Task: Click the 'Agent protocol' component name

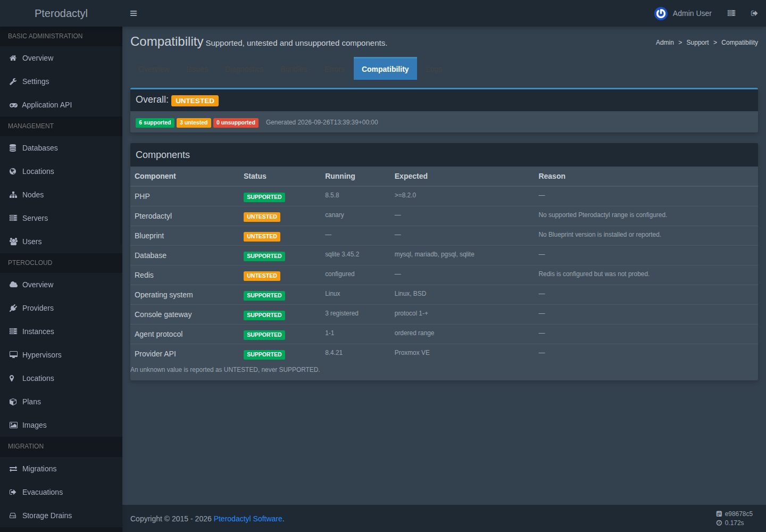Action: click(159, 334)
